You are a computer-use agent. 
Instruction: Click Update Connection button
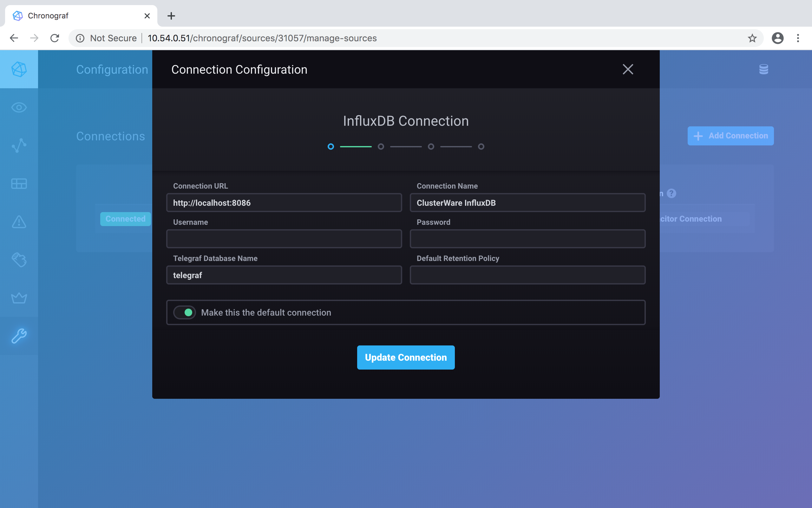406,358
